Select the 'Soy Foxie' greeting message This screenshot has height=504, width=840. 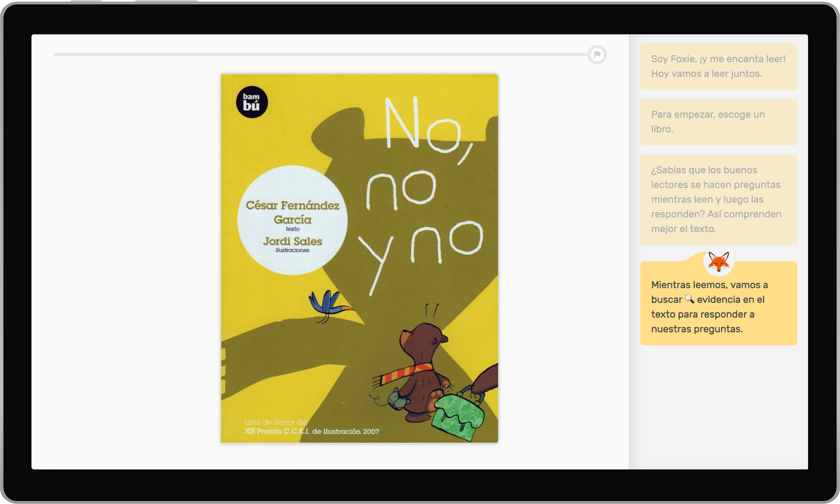[x=718, y=66]
